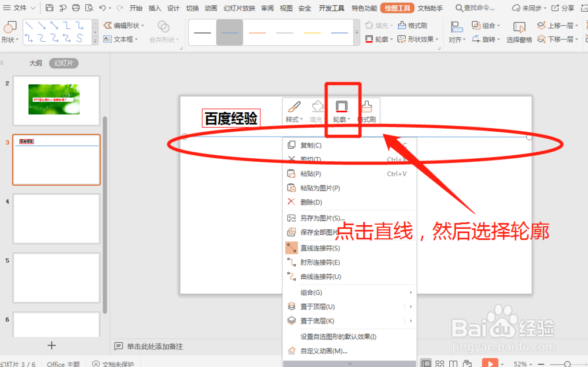Open 形状效果 shape effects dropdown
This screenshot has width=588, height=367.
tap(417, 39)
